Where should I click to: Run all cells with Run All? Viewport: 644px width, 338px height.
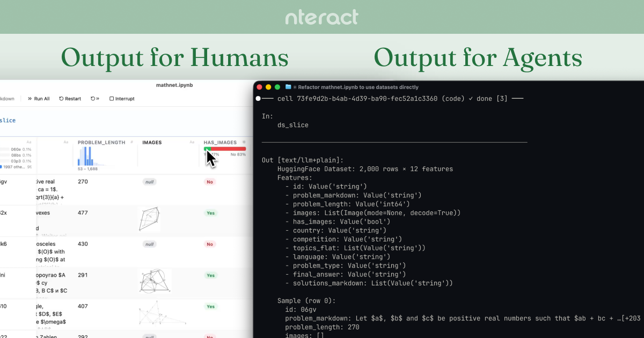pyautogui.click(x=39, y=99)
